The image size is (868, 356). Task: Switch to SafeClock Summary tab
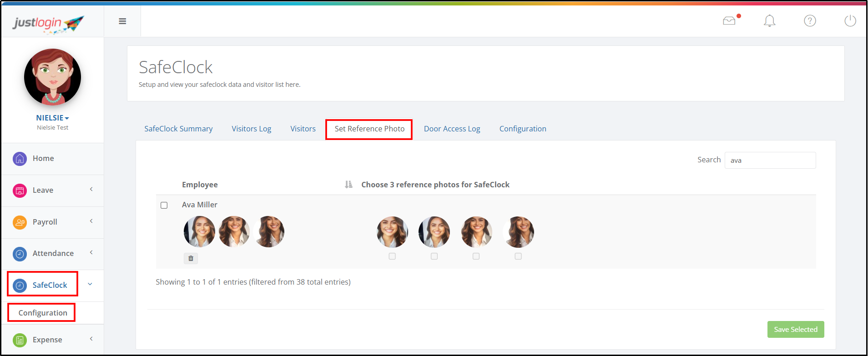pyautogui.click(x=178, y=129)
